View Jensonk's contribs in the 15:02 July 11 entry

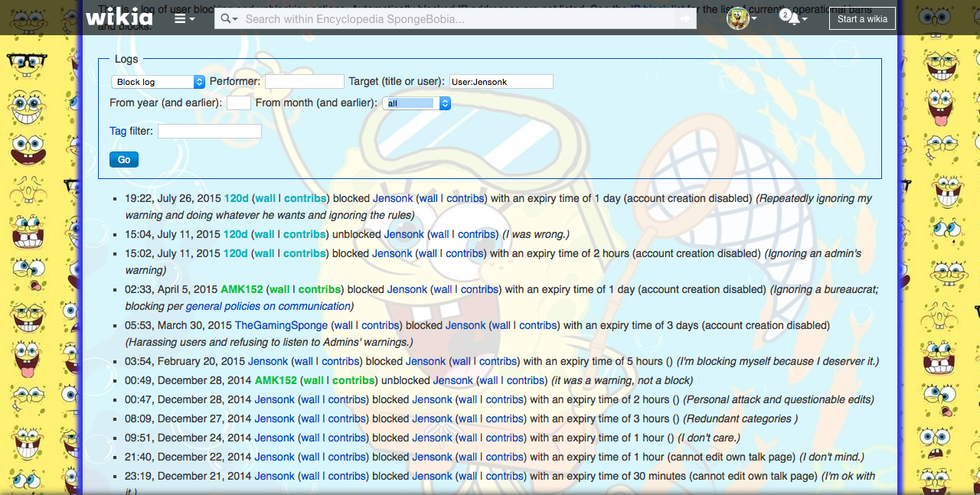pyautogui.click(x=465, y=253)
